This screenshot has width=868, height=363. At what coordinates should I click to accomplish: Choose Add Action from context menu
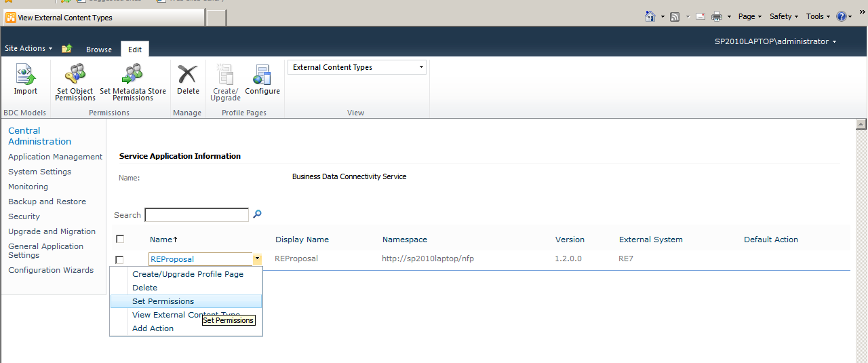click(186, 328)
